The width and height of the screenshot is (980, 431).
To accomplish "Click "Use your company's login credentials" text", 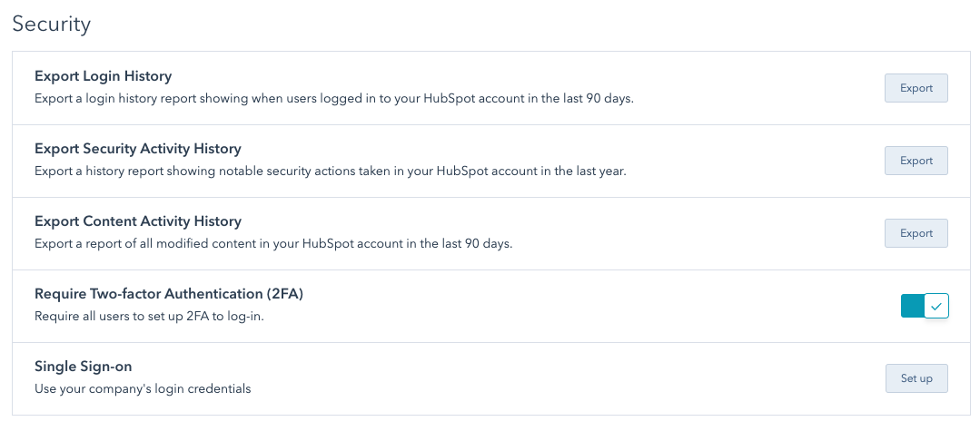I will (x=142, y=388).
